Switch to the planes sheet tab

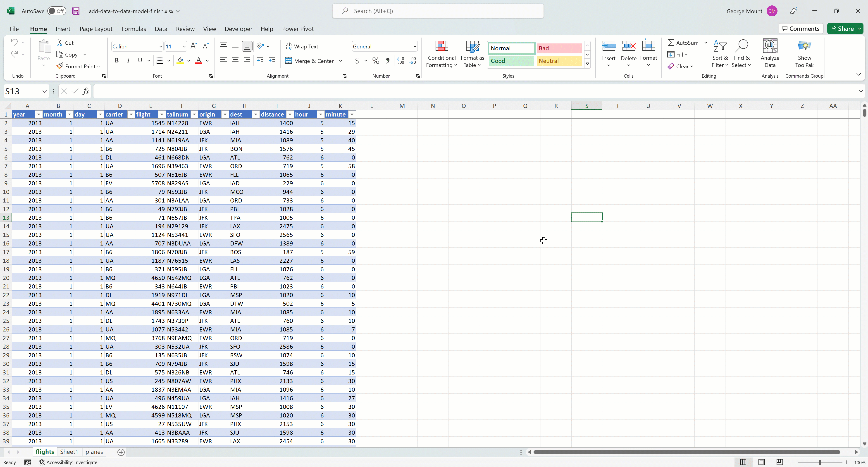[94, 452]
